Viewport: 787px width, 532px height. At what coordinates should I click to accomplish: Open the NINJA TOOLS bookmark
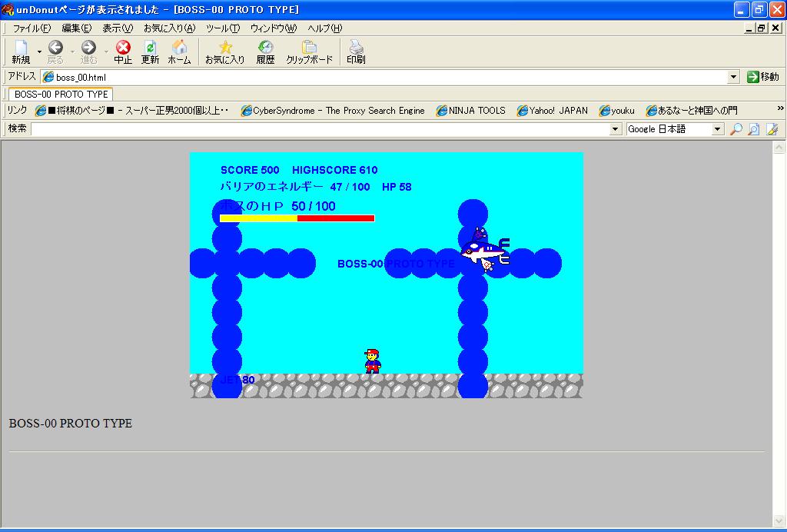click(471, 111)
